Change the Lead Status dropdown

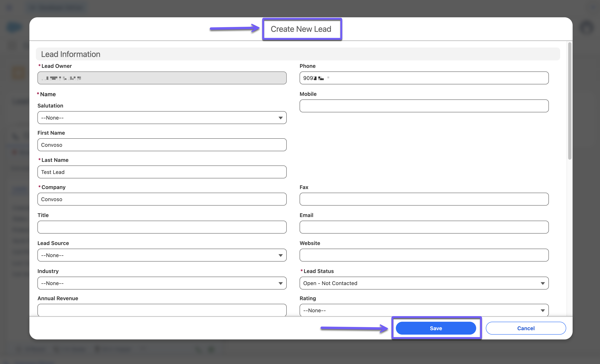point(424,283)
